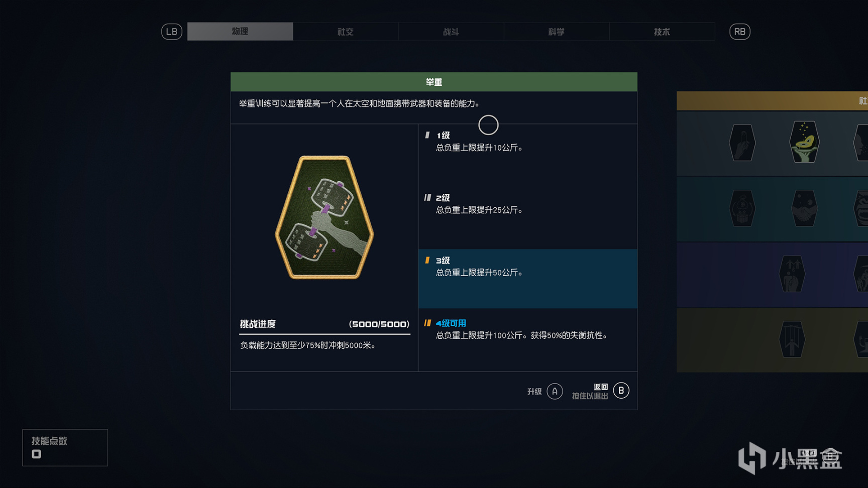Viewport: 868px width, 488px height.
Task: Click the RB bumper icon
Action: click(739, 32)
